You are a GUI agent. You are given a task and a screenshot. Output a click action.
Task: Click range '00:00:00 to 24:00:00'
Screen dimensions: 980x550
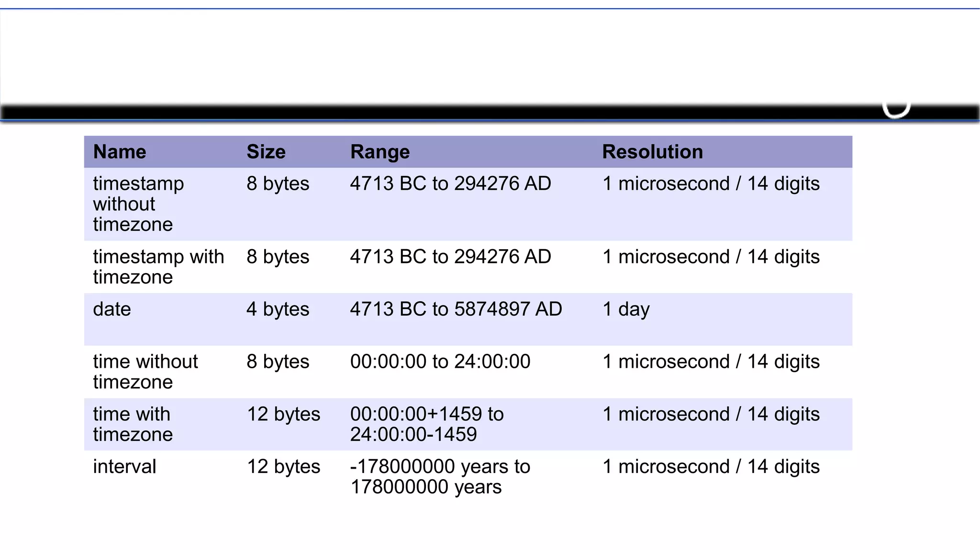(440, 362)
